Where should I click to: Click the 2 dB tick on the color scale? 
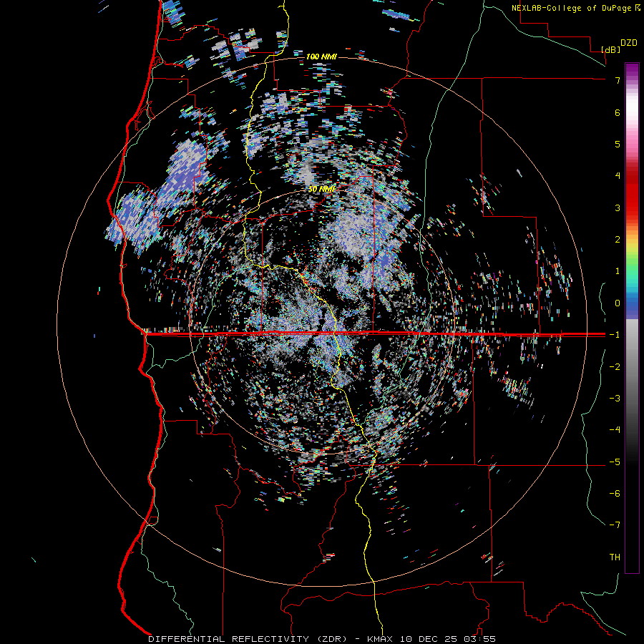click(618, 240)
